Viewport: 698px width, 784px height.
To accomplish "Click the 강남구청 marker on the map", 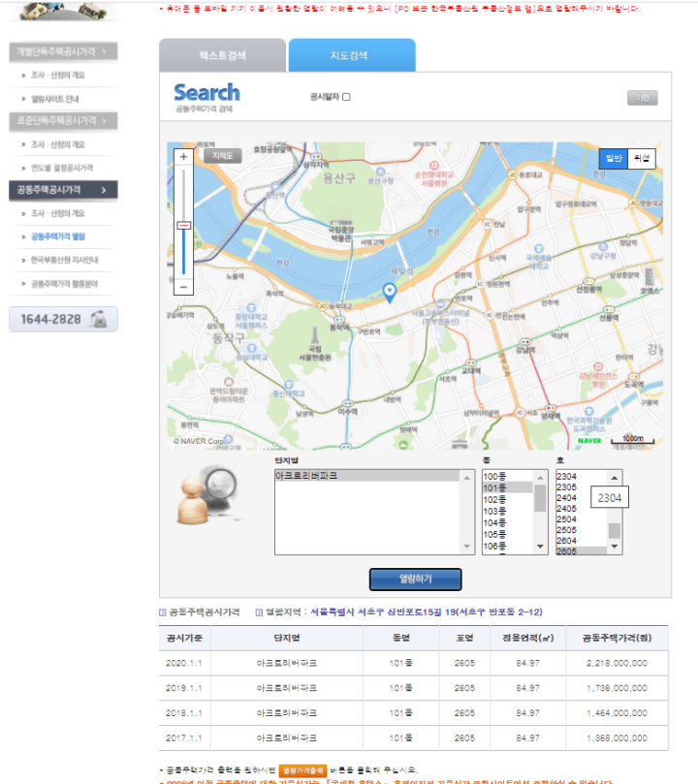I will 603,246.
